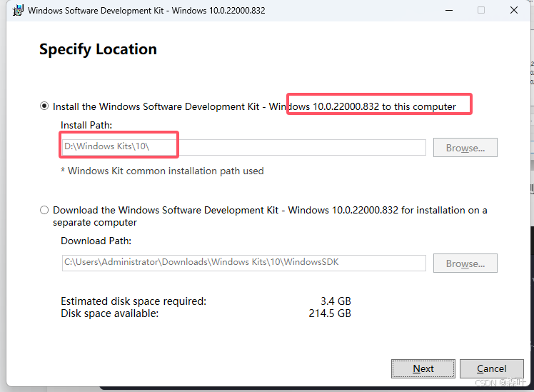
Task: Cancel the SDK installation
Action: [492, 368]
